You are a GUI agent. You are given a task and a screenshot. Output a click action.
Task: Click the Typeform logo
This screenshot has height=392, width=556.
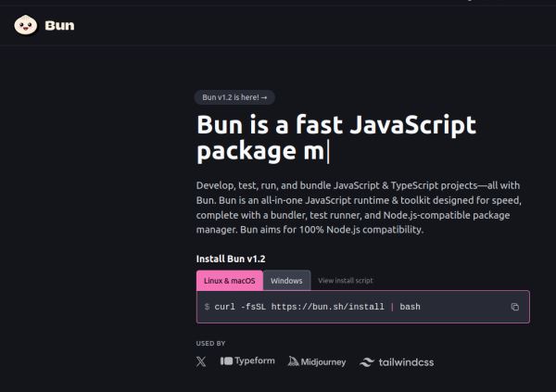247,361
